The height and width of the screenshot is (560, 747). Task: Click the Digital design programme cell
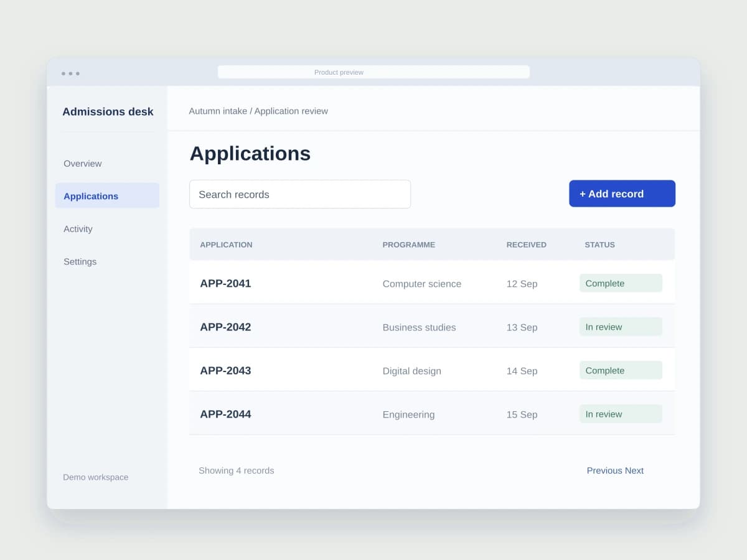(411, 371)
